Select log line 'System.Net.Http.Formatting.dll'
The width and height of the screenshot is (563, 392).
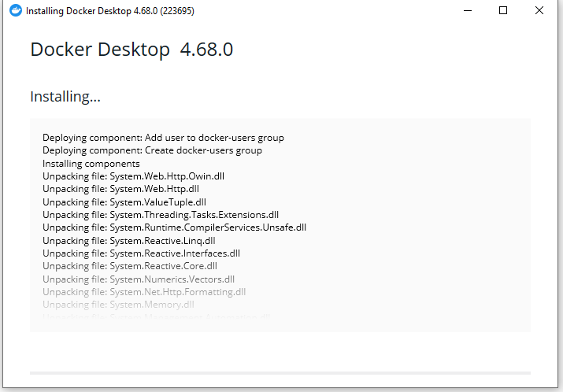(144, 292)
